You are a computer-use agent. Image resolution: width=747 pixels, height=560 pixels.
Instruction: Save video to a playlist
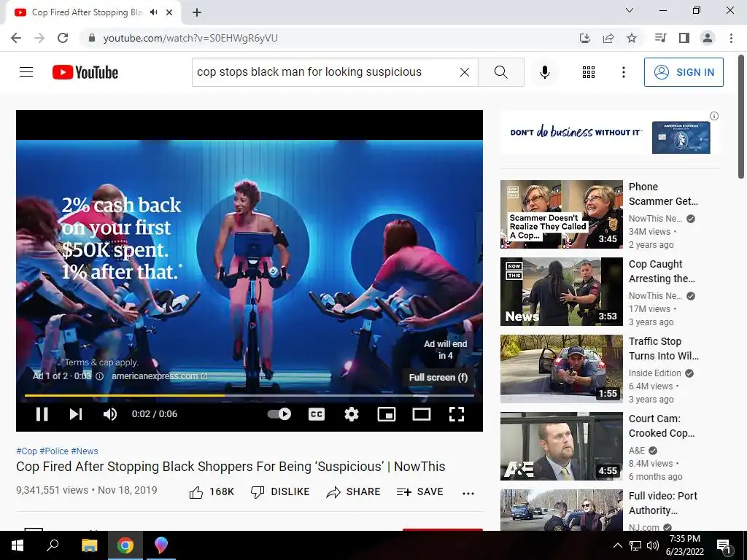coord(419,492)
